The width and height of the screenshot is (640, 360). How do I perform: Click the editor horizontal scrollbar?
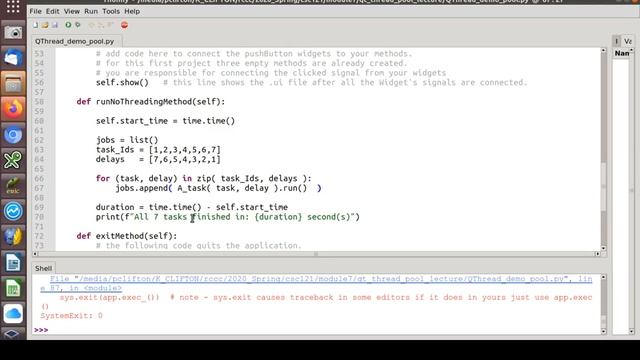point(316,254)
